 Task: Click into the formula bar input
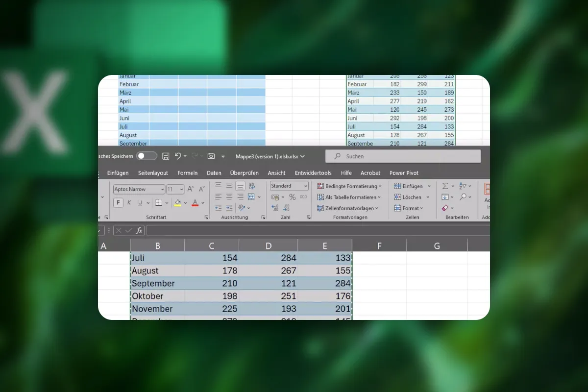pos(318,230)
